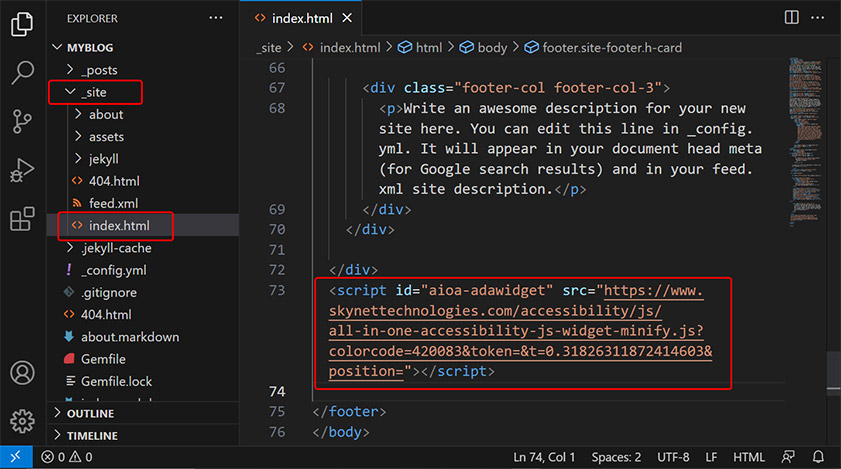
Task: Close the index.html editor tab
Action: click(x=347, y=18)
